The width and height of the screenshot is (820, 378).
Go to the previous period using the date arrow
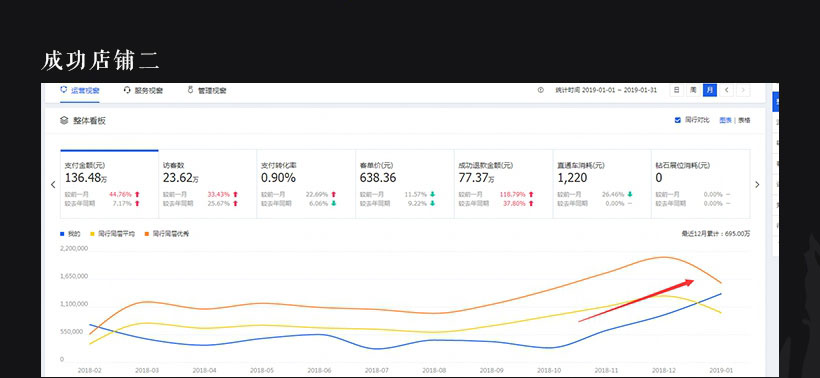pos(726,90)
